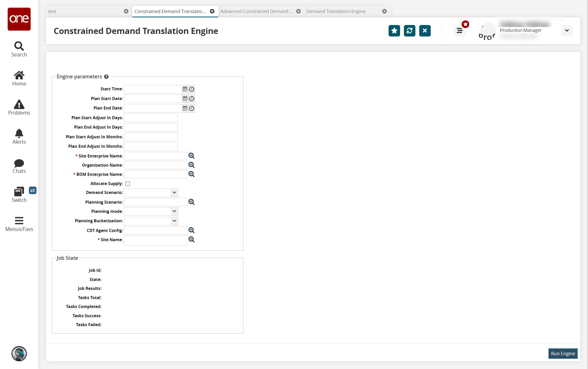Click the refresh page button
The width and height of the screenshot is (588, 369).
[410, 31]
